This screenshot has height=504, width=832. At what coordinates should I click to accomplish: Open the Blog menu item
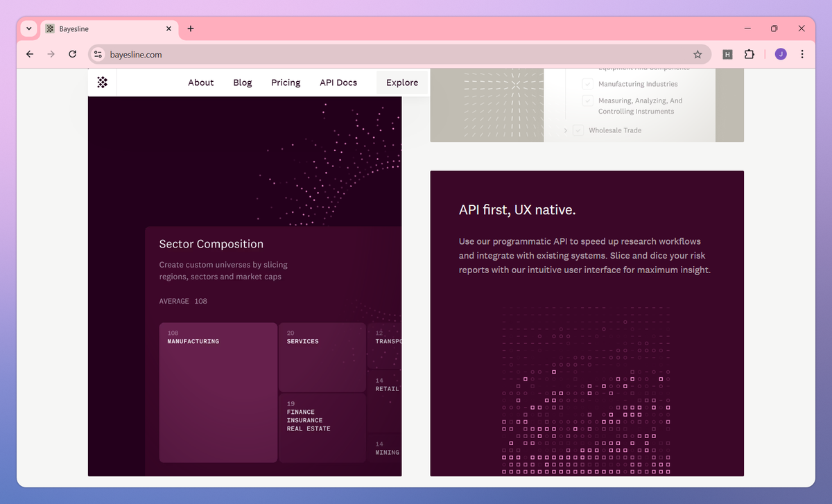[243, 82]
